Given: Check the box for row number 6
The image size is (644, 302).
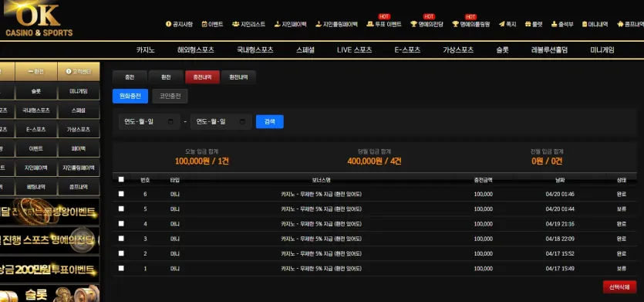Looking at the screenshot, I should 121,194.
